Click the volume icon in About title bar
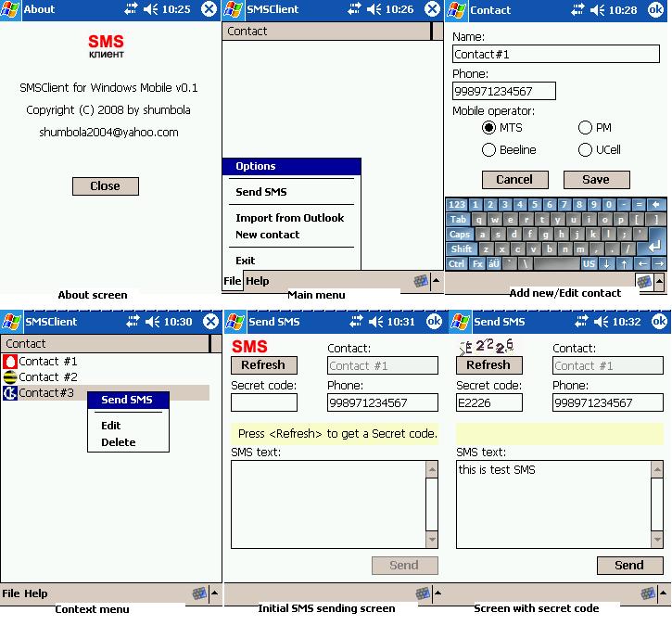Image resolution: width=672 pixels, height=625 pixels. tap(150, 9)
